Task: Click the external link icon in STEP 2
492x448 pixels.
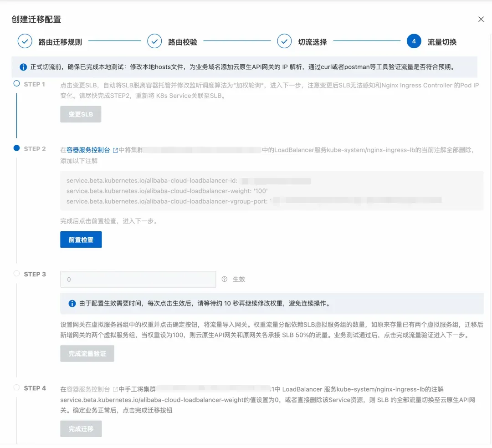Action: 115,150
